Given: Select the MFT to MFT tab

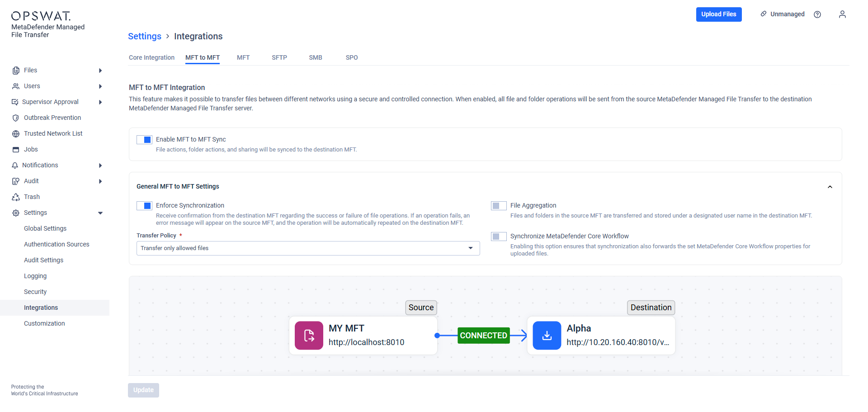Looking at the screenshot, I should (x=203, y=57).
